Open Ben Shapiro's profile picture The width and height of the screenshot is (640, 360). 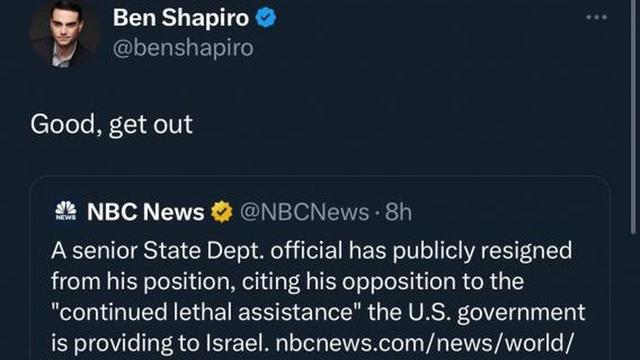(65, 33)
